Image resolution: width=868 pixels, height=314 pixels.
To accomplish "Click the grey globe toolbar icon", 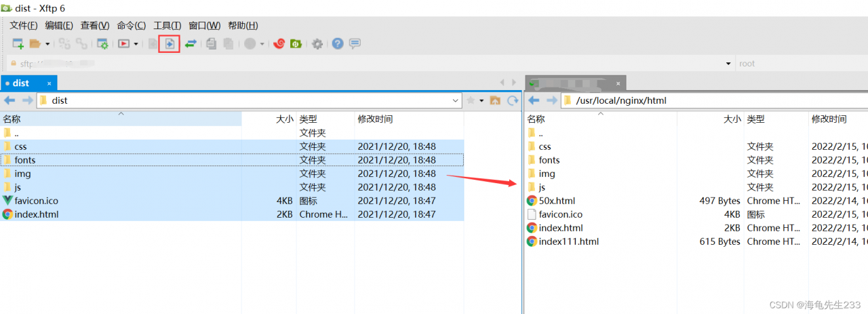I will 250,44.
